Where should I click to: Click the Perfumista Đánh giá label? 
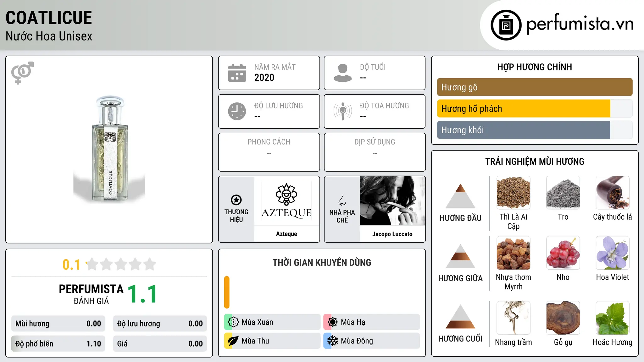point(91,294)
